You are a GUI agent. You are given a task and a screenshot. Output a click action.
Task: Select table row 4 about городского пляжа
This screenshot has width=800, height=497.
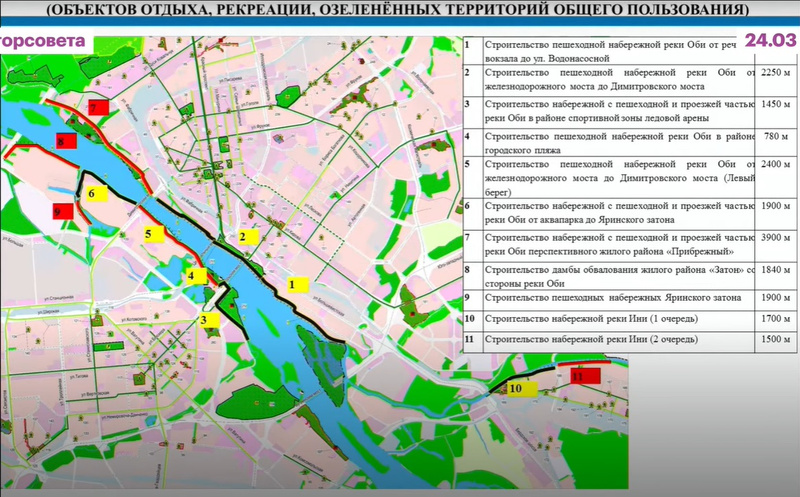click(630, 143)
